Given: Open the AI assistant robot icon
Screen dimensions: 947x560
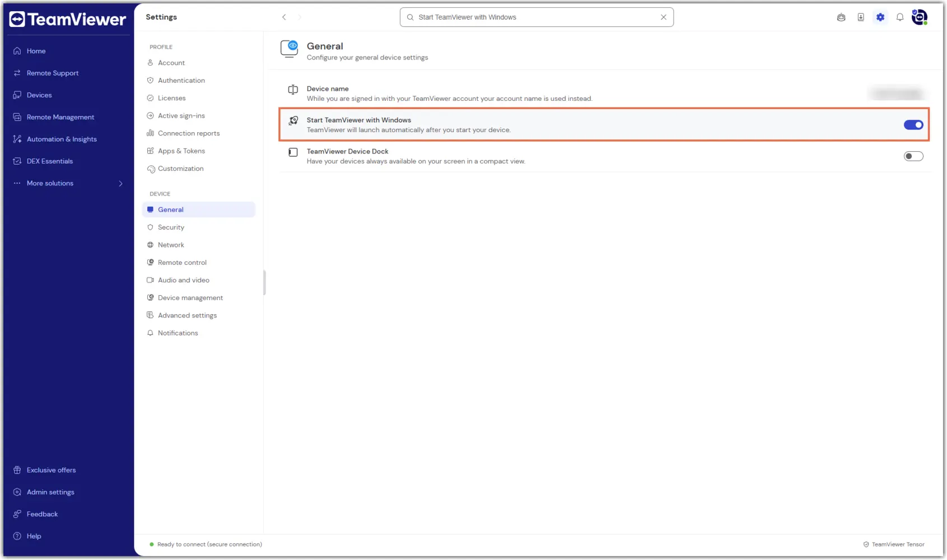Looking at the screenshot, I should point(841,17).
